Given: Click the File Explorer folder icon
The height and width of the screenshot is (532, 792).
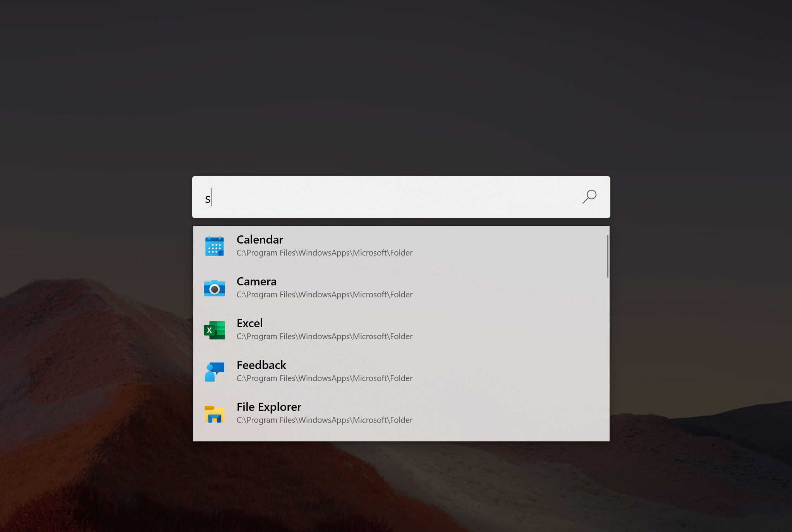Looking at the screenshot, I should click(215, 414).
